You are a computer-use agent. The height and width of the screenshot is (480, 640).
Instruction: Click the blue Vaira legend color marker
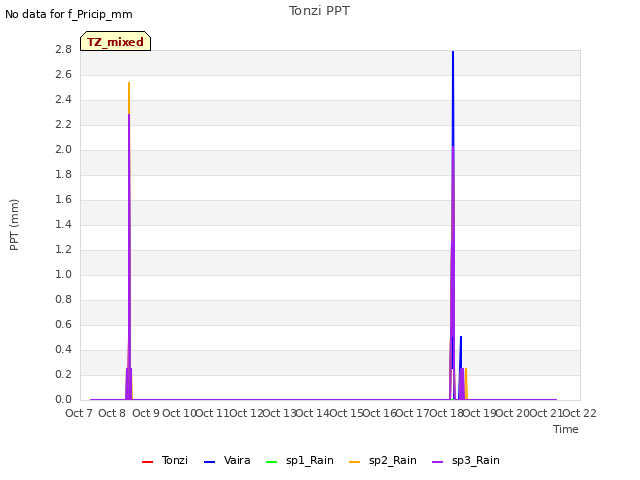point(209,462)
